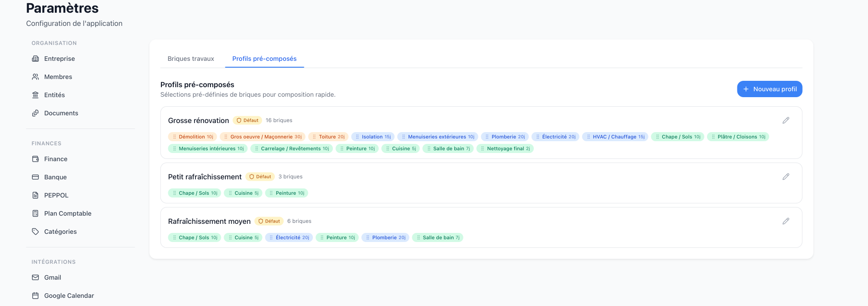Click the Gros oeuvre / Maçonnerie 30j chip
The width and height of the screenshot is (868, 306).
tap(263, 137)
